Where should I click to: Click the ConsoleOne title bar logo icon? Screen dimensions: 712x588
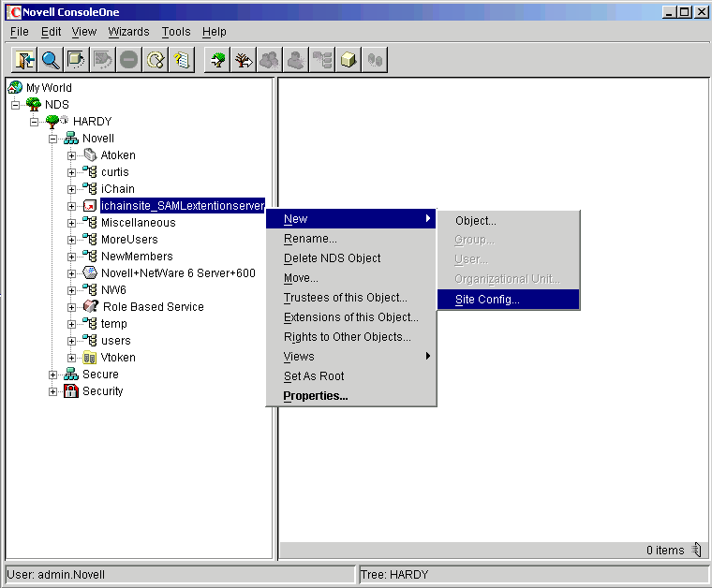coord(15,12)
